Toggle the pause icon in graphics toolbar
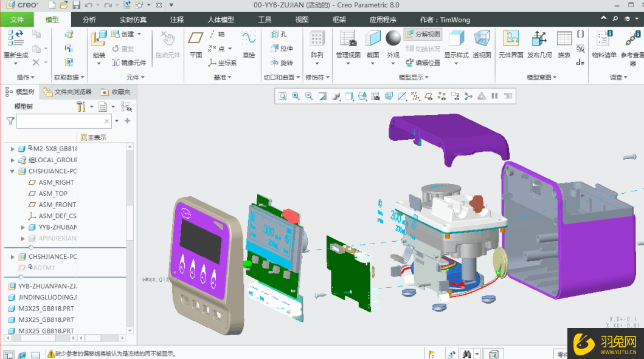This screenshot has width=644, height=359. click(x=494, y=96)
